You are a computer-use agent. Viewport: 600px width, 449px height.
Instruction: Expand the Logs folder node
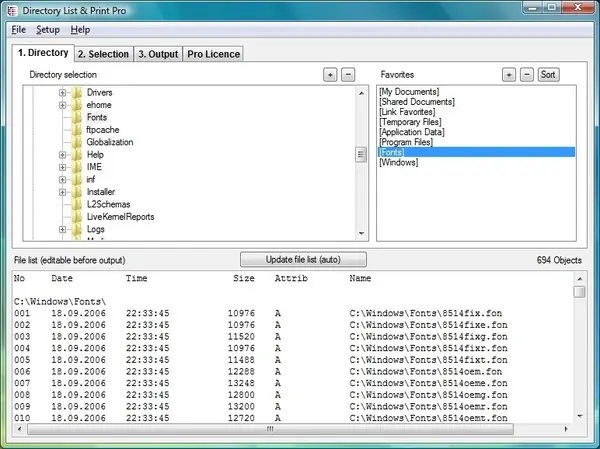coord(62,229)
